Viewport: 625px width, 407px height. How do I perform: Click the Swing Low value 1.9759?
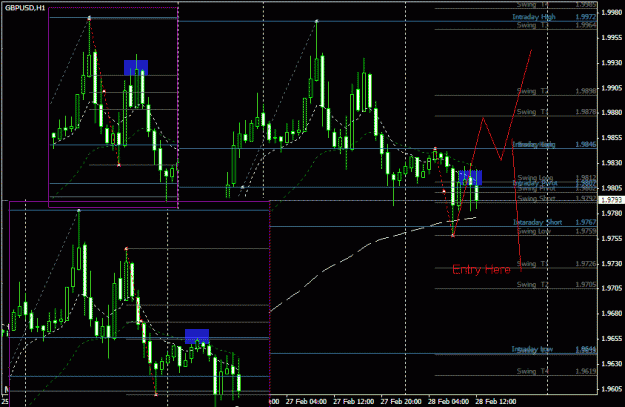[x=586, y=231]
